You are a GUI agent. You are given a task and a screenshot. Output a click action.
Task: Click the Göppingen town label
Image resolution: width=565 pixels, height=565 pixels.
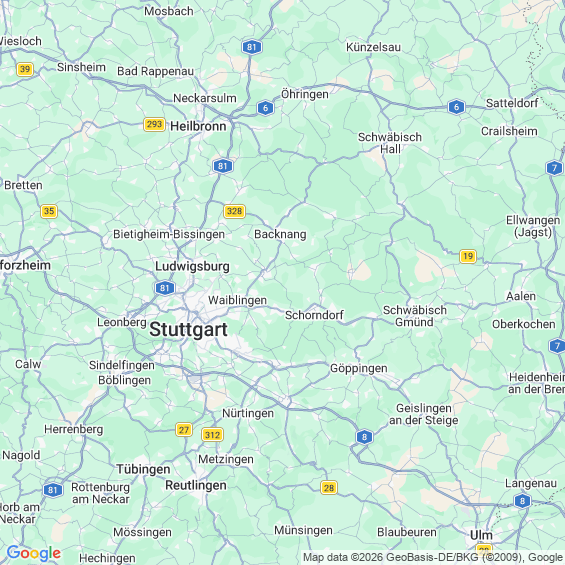(359, 368)
